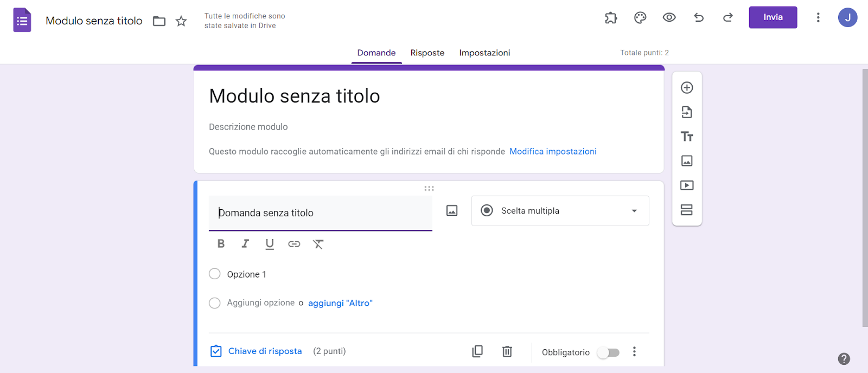Open the Scelta multipla question type dropdown

click(x=560, y=211)
